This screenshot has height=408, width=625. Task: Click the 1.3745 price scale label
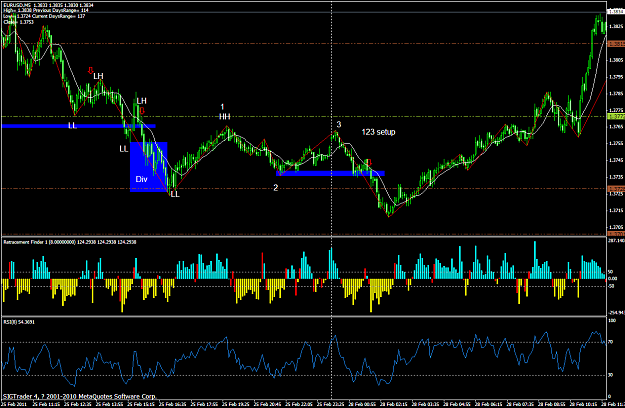tap(616, 160)
